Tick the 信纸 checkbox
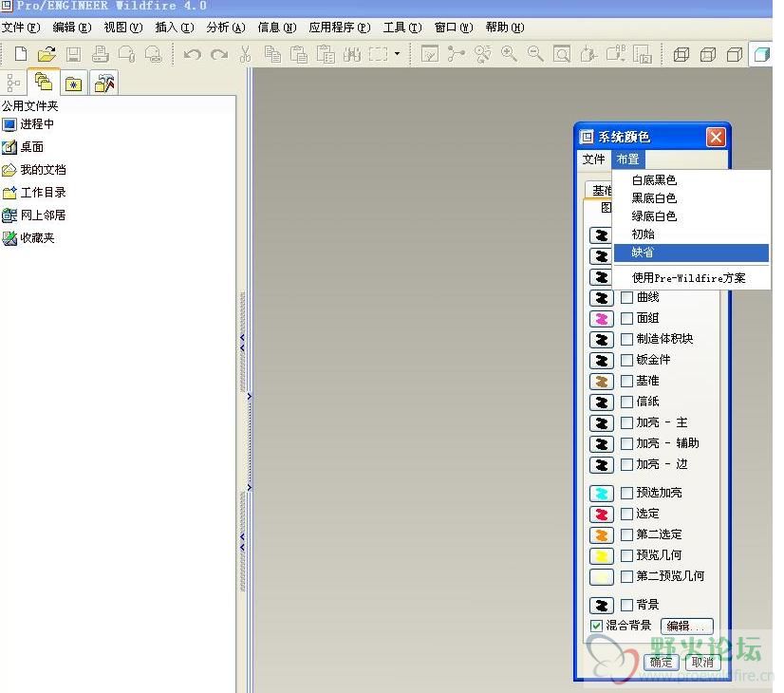The image size is (784, 693). tap(626, 402)
